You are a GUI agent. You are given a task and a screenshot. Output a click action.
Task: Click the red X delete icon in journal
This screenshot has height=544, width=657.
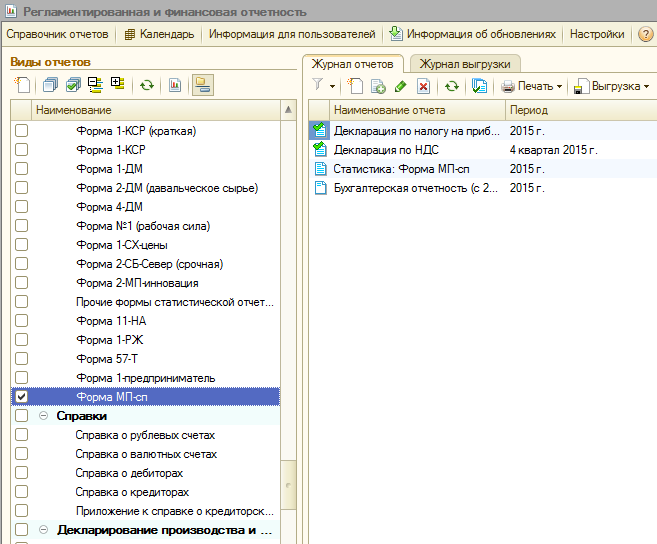click(424, 87)
